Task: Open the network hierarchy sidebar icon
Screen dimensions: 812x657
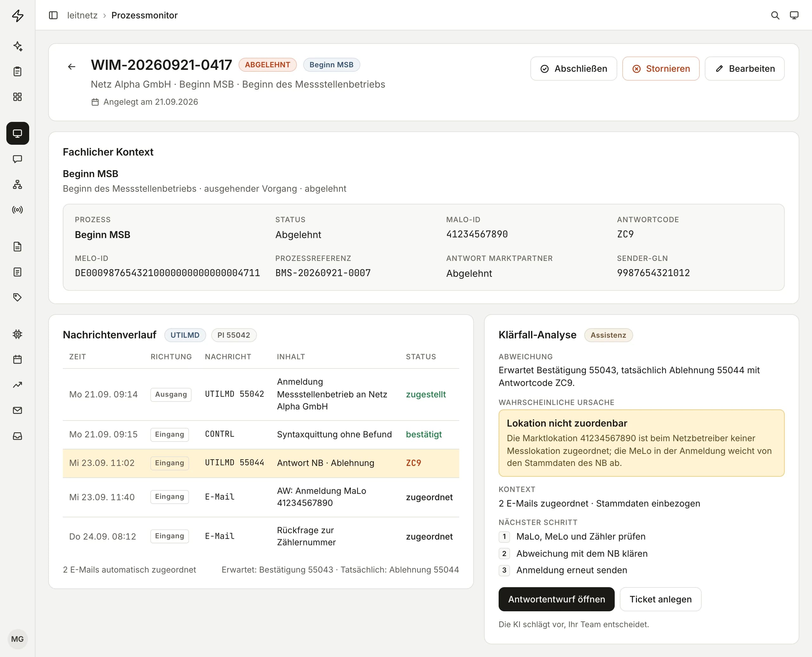Action: click(x=17, y=184)
